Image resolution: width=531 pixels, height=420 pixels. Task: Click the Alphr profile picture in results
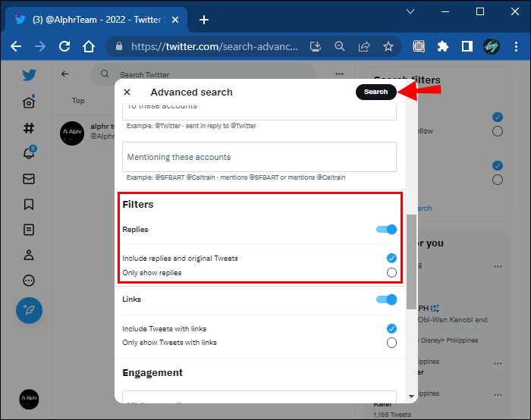click(72, 133)
